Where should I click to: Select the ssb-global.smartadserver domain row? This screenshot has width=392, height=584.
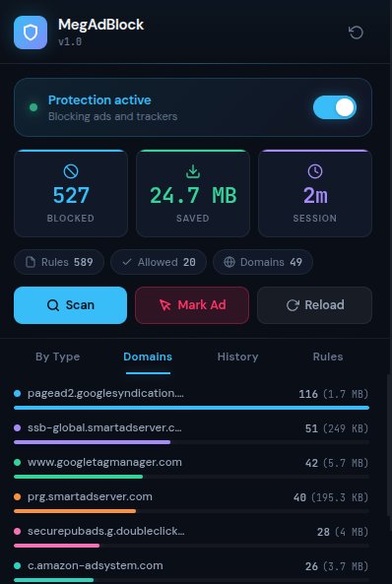tap(191, 433)
